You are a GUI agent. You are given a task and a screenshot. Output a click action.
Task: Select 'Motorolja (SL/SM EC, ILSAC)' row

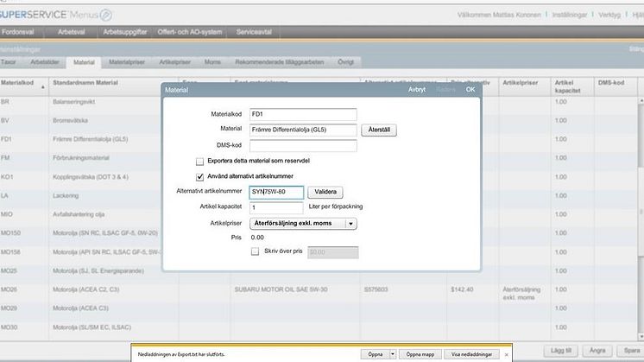(x=92, y=327)
